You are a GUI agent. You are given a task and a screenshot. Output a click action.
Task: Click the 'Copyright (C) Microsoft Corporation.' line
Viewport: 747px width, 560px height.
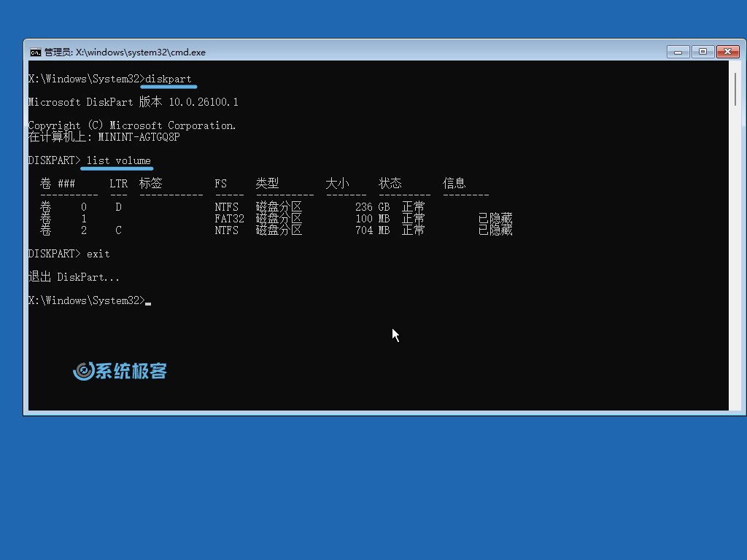click(x=132, y=125)
